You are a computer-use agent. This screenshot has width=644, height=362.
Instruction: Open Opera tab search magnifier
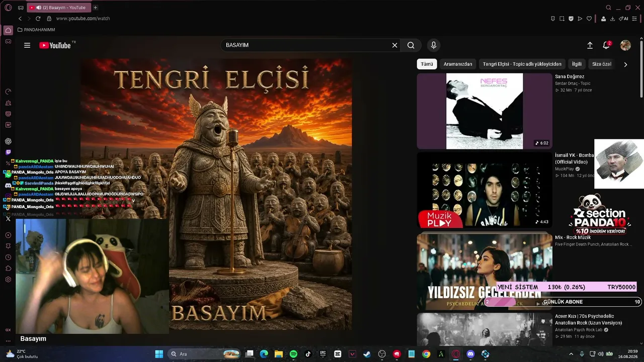coord(608,8)
